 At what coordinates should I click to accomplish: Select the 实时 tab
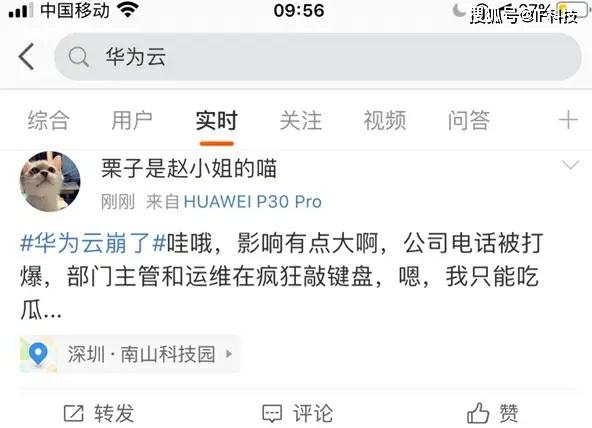[x=217, y=121]
